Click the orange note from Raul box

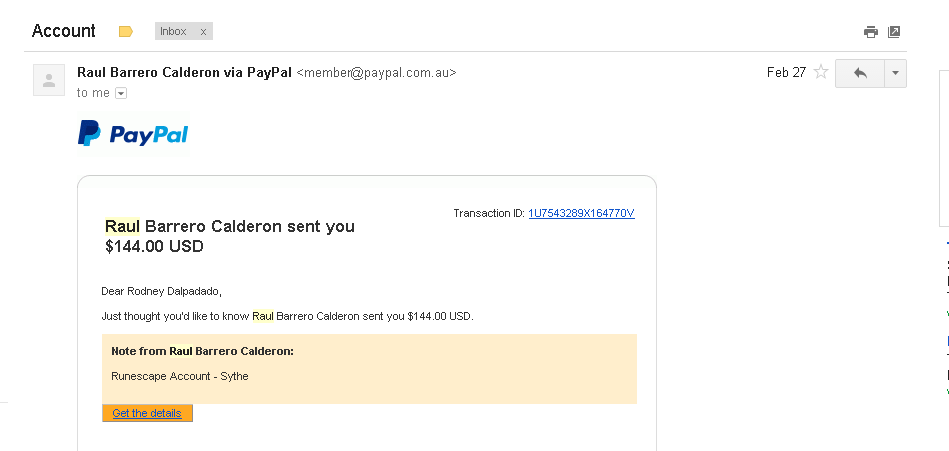(x=369, y=369)
